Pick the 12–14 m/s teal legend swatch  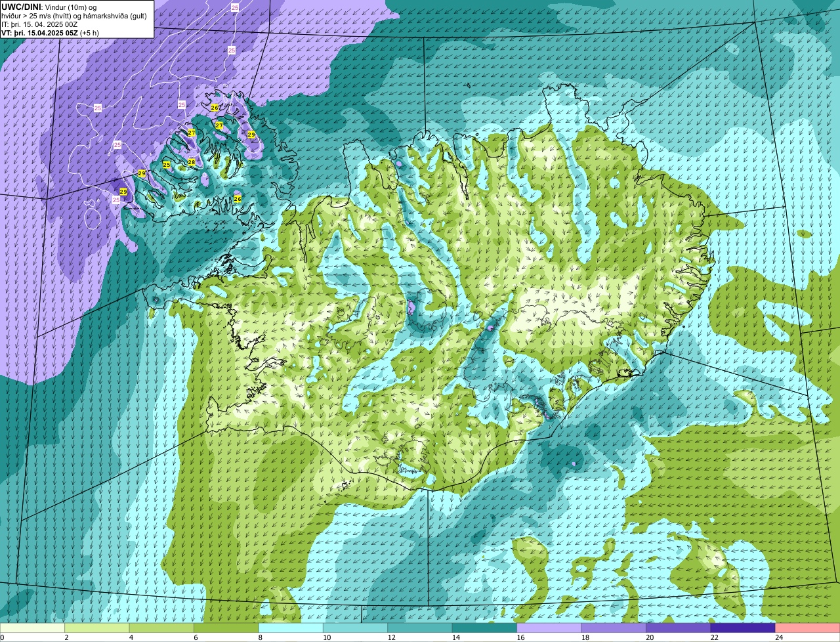pyautogui.click(x=420, y=628)
